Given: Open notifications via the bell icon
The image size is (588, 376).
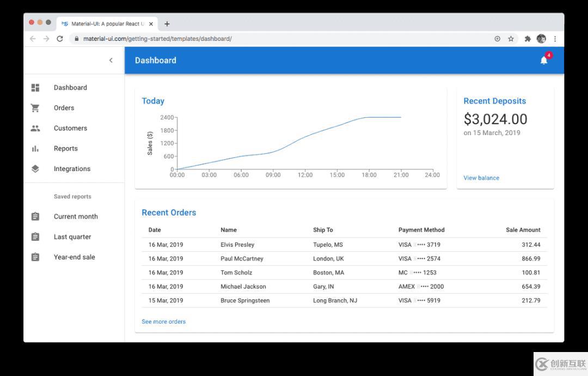Looking at the screenshot, I should 544,60.
